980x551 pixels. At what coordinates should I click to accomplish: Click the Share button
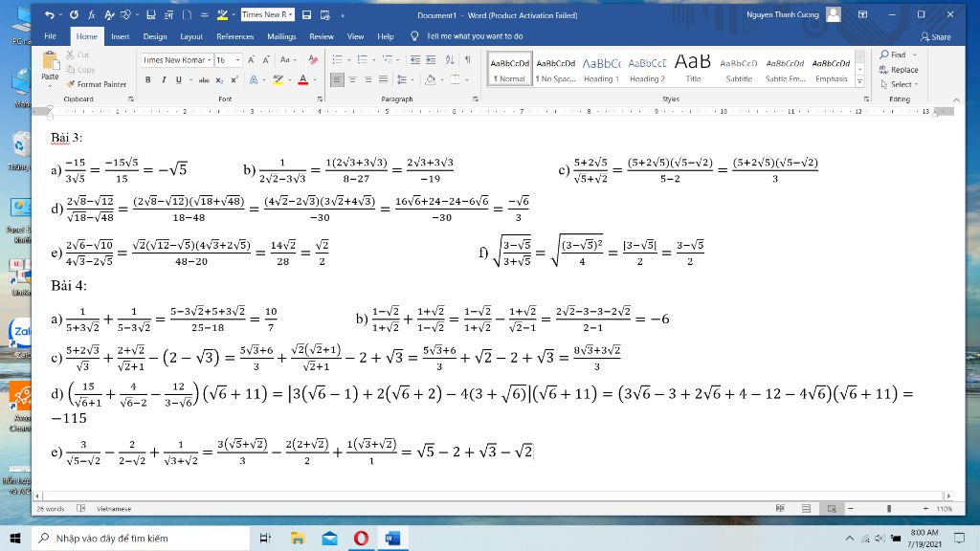[936, 37]
